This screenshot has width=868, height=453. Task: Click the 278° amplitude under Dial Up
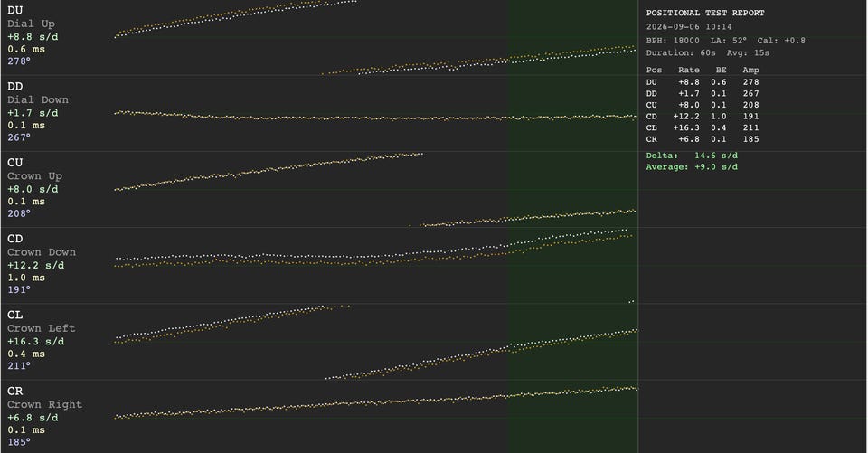pos(19,61)
